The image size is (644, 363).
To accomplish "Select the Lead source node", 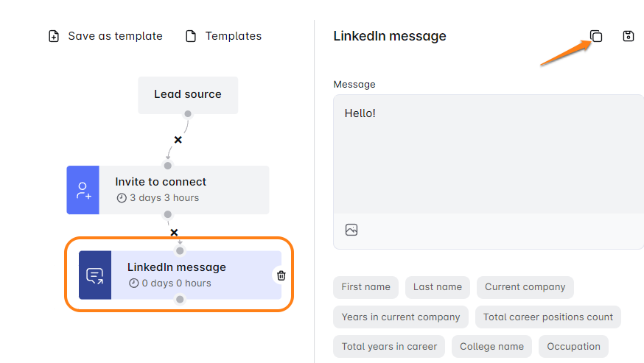I will pyautogui.click(x=188, y=94).
